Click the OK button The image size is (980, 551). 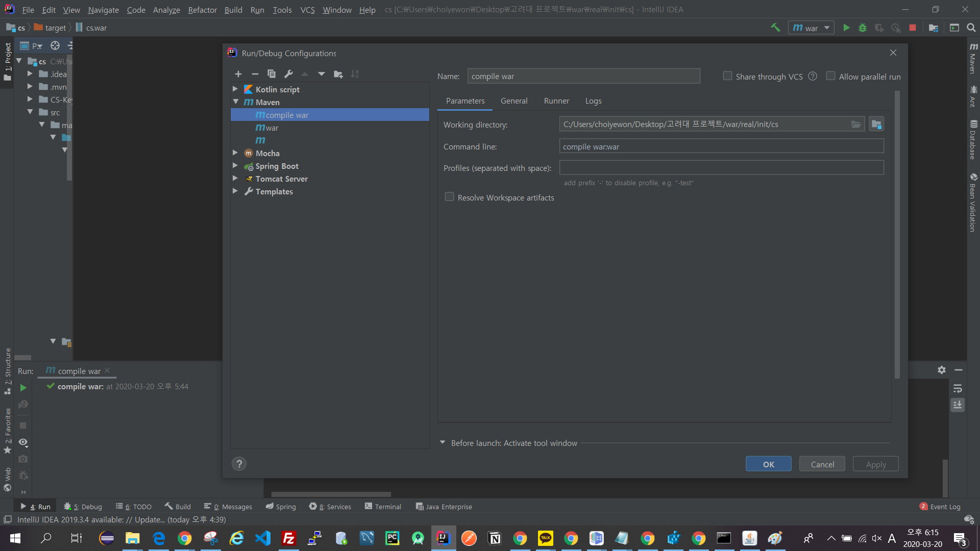(768, 464)
